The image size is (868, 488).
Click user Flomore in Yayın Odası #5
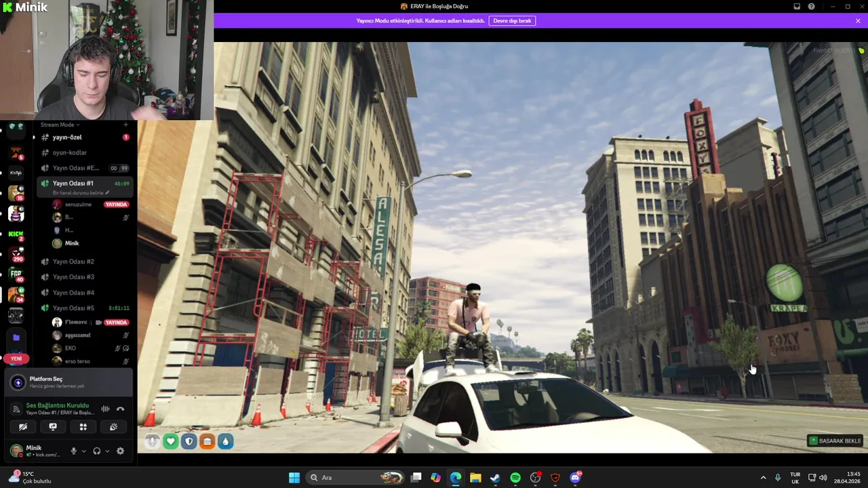(76, 323)
